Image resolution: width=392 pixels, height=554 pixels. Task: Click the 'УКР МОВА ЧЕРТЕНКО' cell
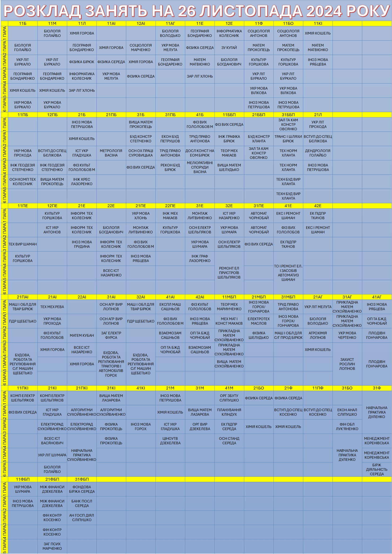click(x=347, y=335)
